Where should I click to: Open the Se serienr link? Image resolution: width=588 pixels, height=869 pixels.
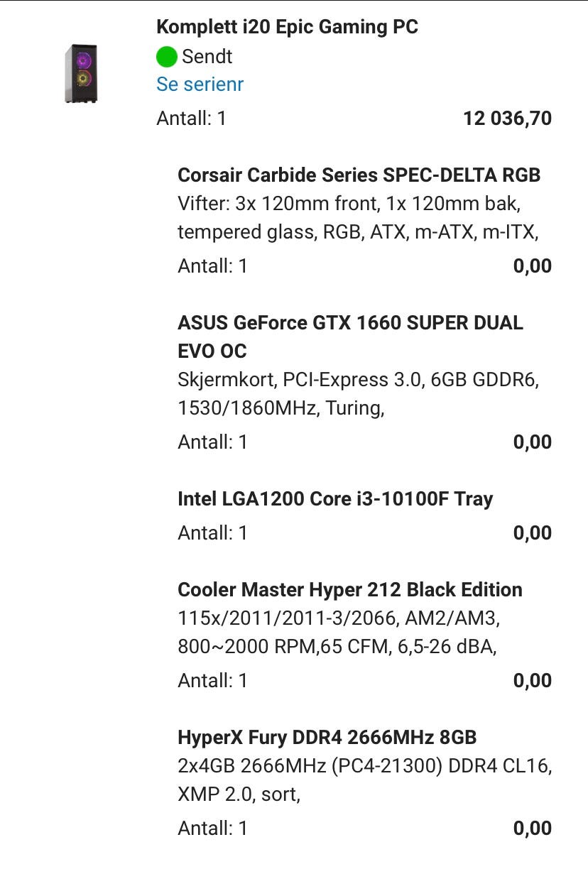(x=200, y=84)
